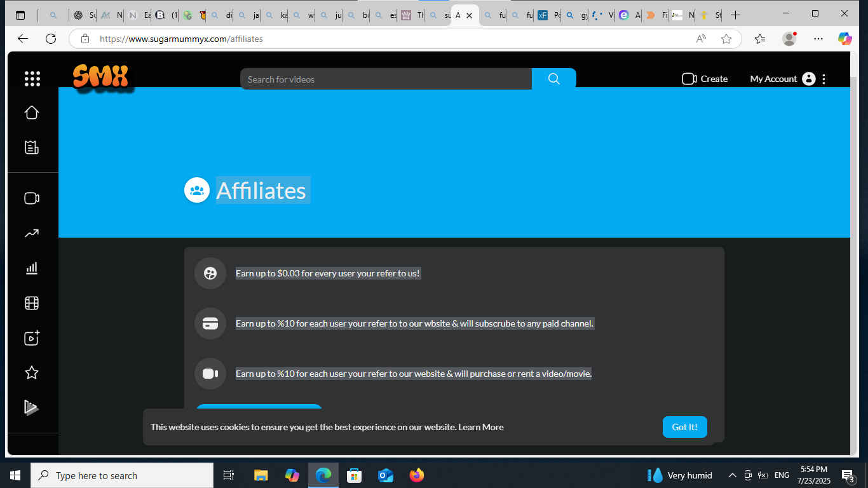The width and height of the screenshot is (868, 488).
Task: Open the play triangle icon at sidebar bottom
Action: pos(31,407)
